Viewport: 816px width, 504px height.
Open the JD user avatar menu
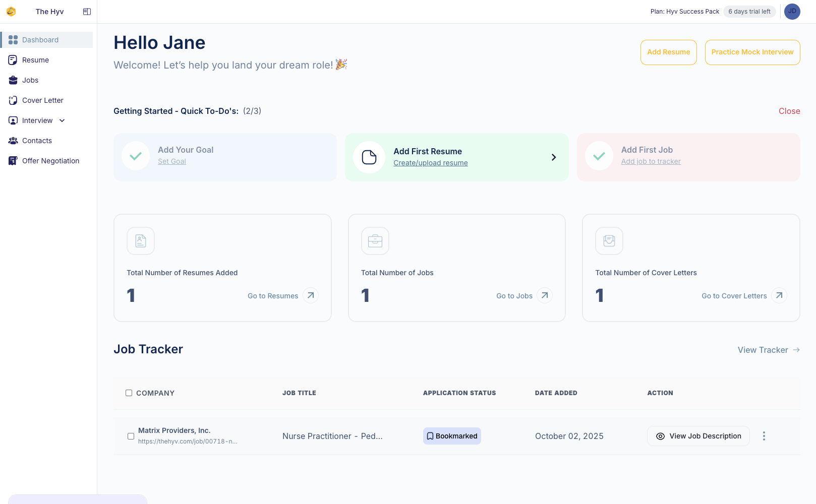pos(792,12)
